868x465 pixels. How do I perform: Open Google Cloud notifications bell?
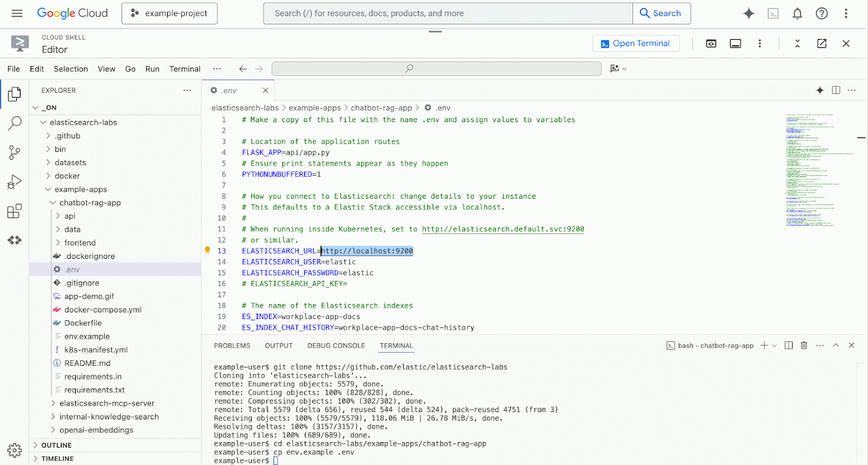pyautogui.click(x=797, y=14)
